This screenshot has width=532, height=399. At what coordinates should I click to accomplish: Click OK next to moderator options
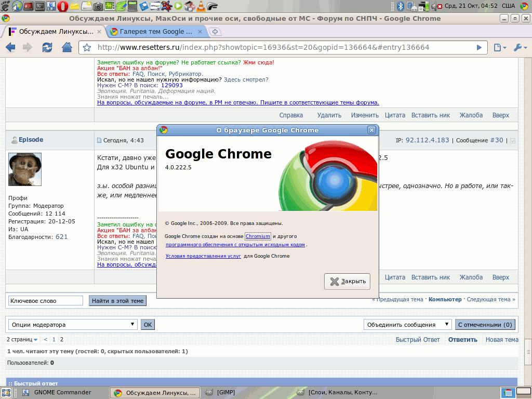pyautogui.click(x=148, y=324)
